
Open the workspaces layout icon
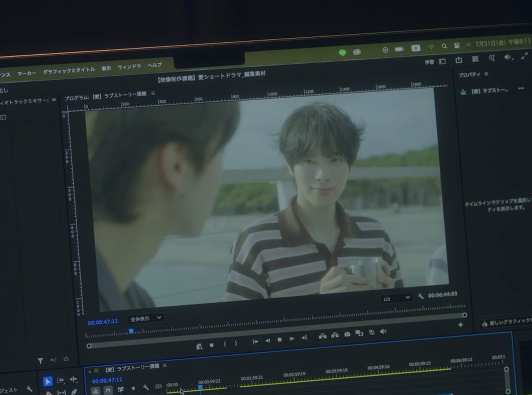[442, 62]
